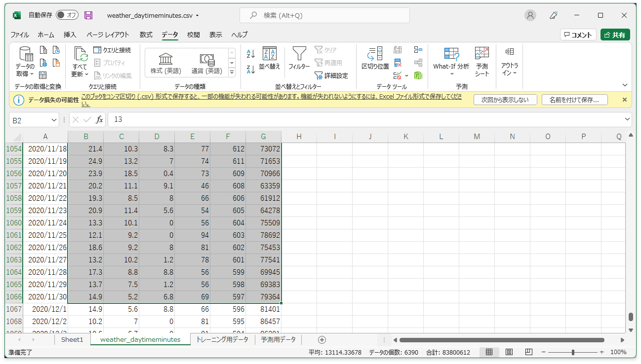Click zoom out minus button
This screenshot has width=641, height=364.
tap(544, 352)
